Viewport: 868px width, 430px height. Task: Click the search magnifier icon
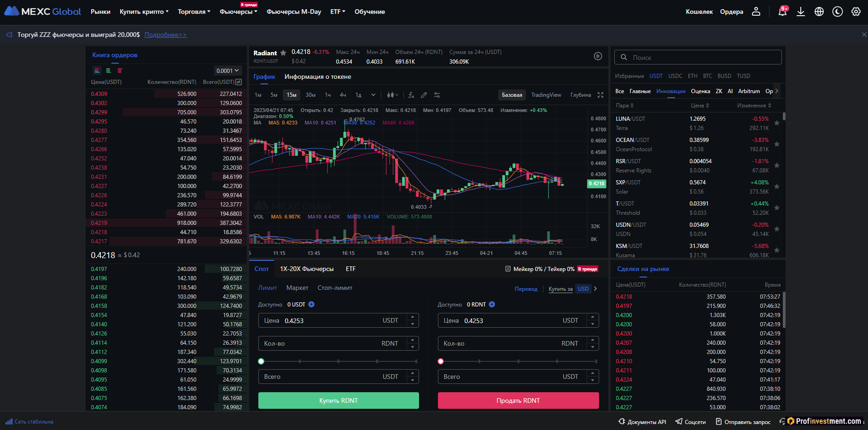624,58
